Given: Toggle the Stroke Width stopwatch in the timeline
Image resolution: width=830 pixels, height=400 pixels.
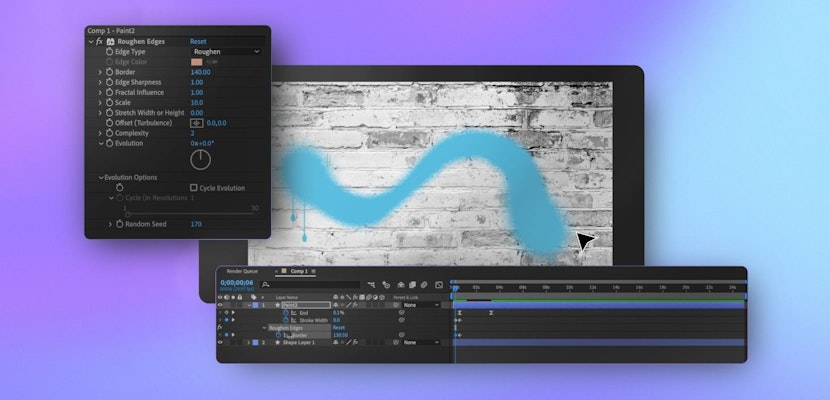Looking at the screenshot, I should coord(285,320).
